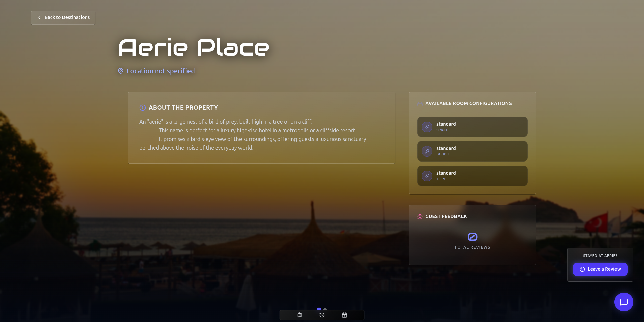The height and width of the screenshot is (322, 644).
Task: Go back to Destinations
Action: pyautogui.click(x=63, y=18)
